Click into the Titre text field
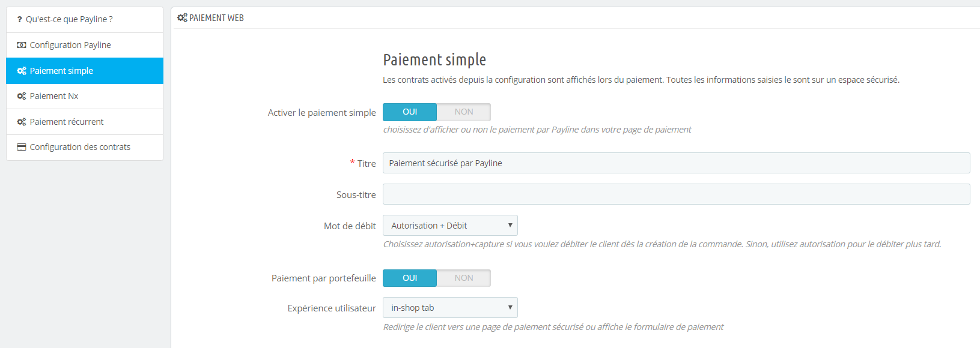980x348 pixels. [676, 163]
